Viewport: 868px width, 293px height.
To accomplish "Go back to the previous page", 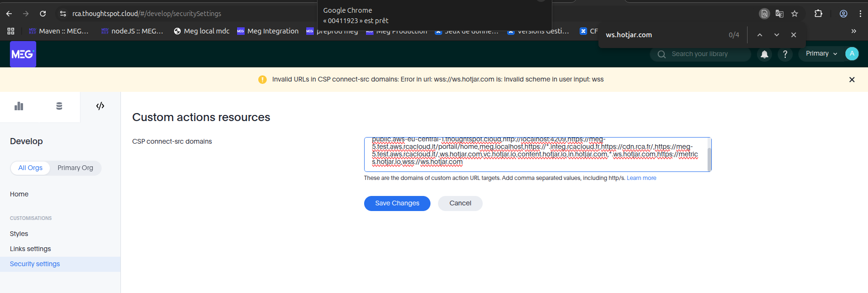I will tap(9, 14).
